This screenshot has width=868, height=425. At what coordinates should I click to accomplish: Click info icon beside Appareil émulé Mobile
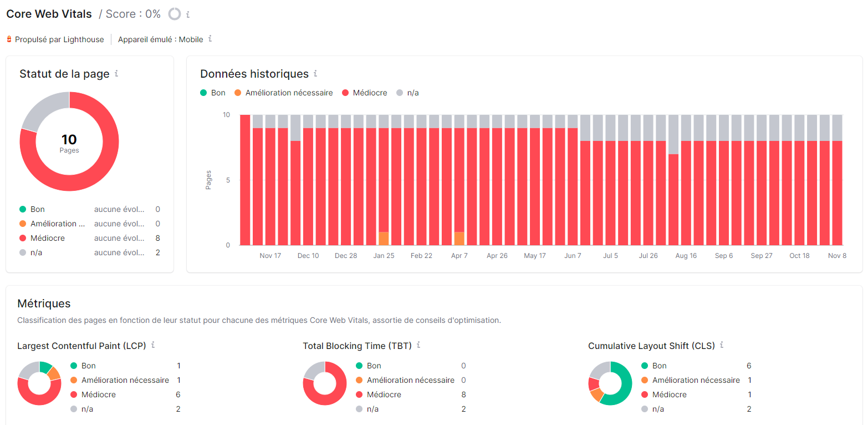210,39
